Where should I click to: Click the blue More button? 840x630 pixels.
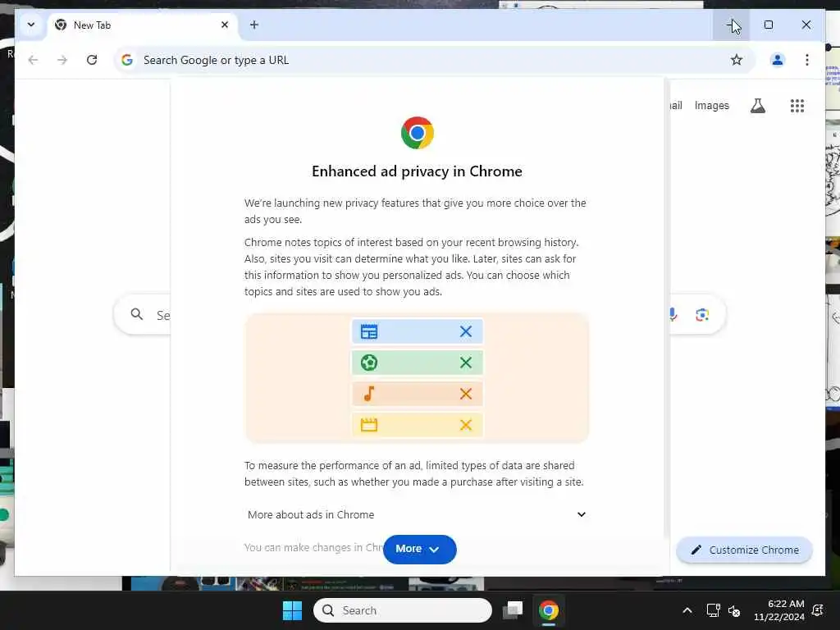point(419,549)
